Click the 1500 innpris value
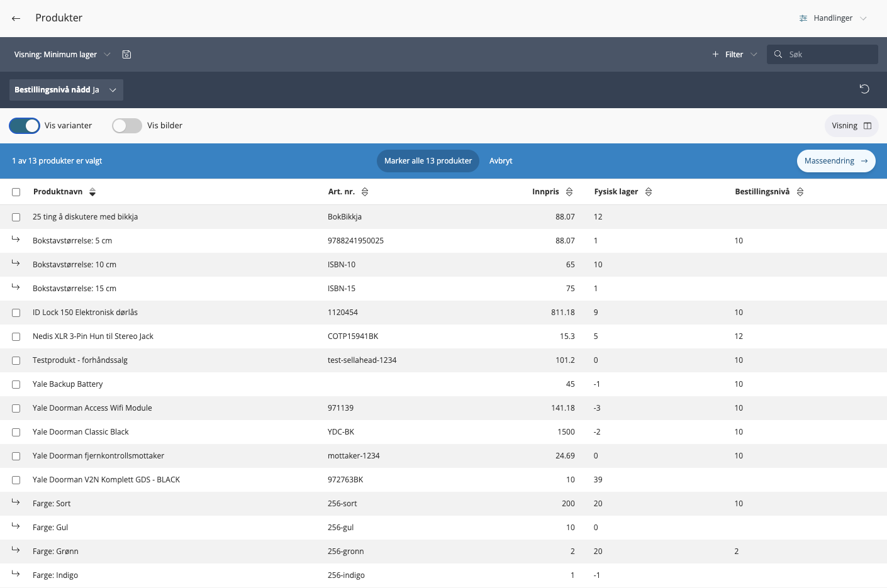Screen dimensions: 887x588 click(566, 432)
